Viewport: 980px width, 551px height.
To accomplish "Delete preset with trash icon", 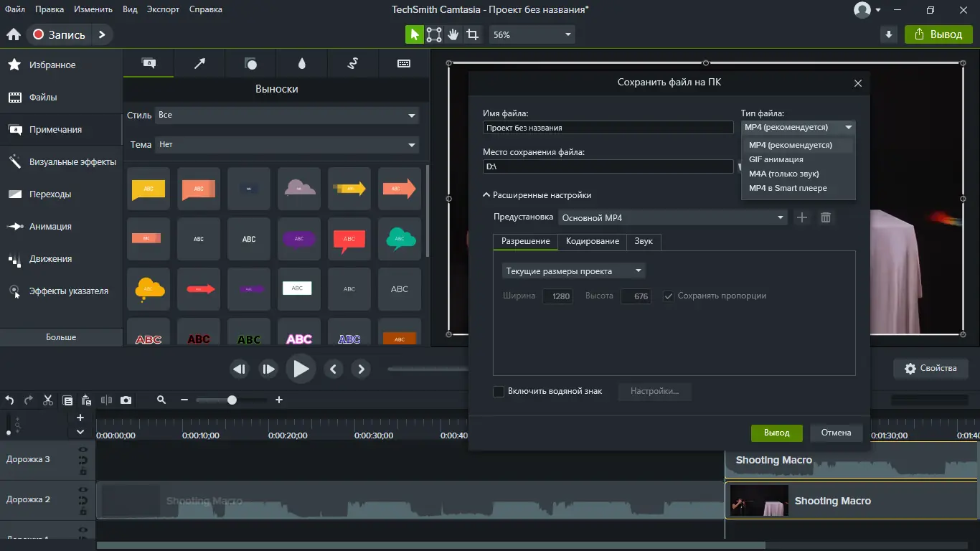I will point(825,217).
